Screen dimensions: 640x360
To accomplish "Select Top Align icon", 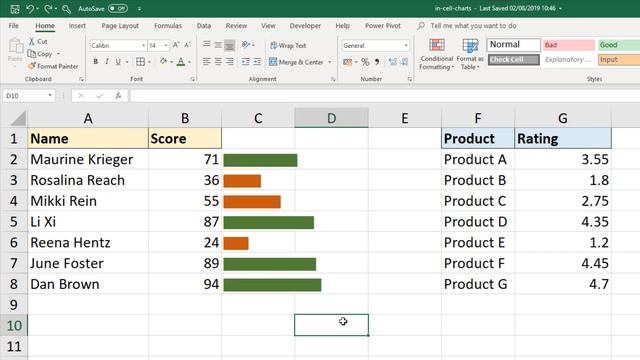I will [x=207, y=45].
